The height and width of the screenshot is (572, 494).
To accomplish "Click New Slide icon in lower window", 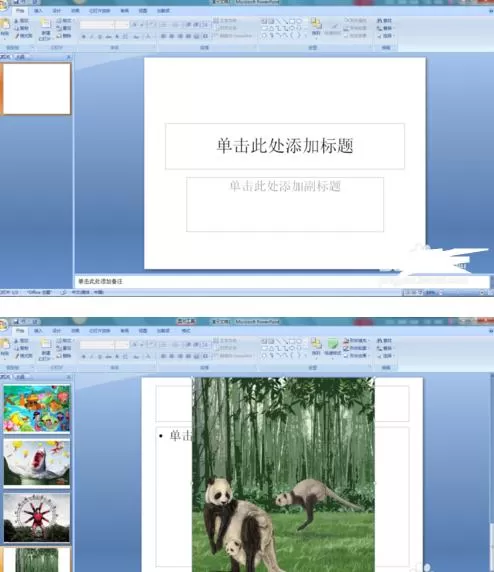I will [45, 344].
